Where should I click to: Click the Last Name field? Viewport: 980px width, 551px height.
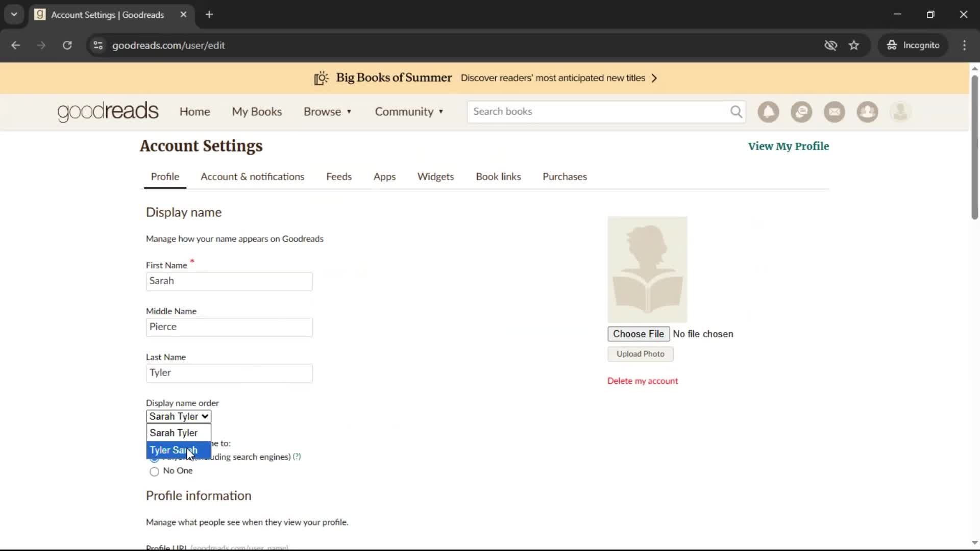[x=229, y=373]
